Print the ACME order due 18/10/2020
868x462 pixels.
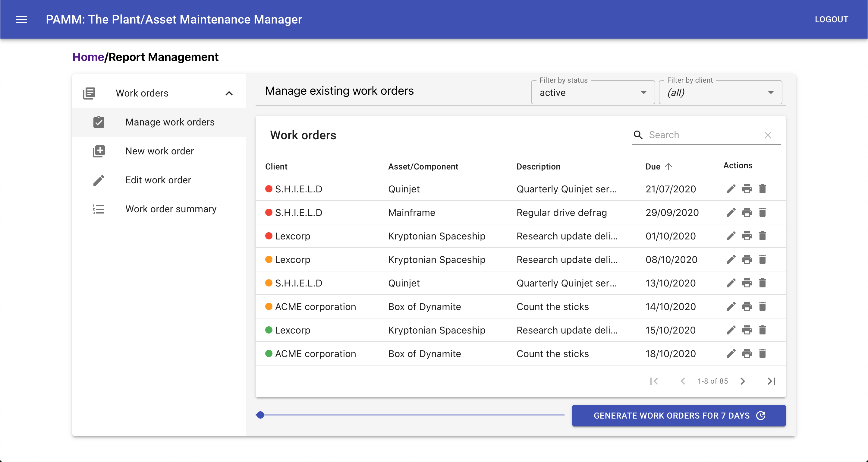(x=747, y=353)
